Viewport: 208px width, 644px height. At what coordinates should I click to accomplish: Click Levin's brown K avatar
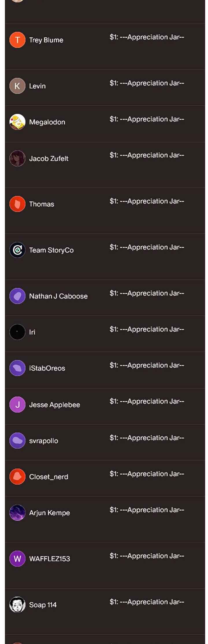tap(17, 86)
